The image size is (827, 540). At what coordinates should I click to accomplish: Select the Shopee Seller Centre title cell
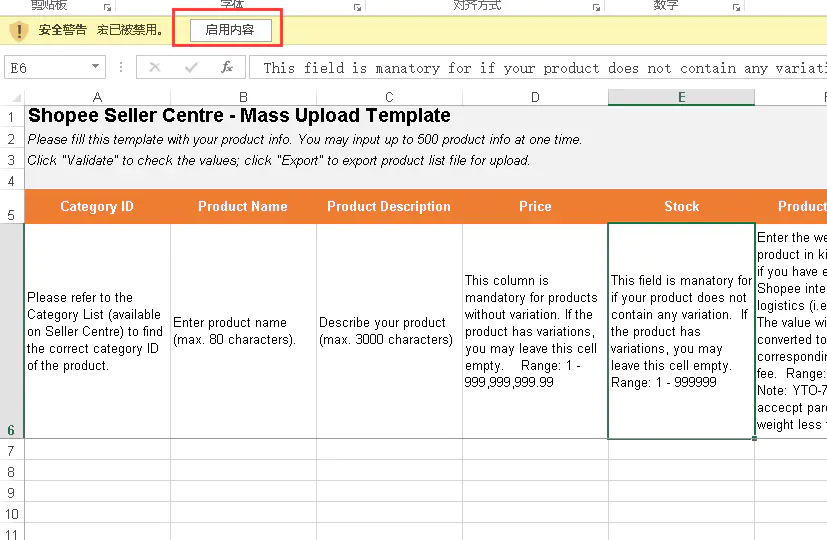tap(240, 116)
